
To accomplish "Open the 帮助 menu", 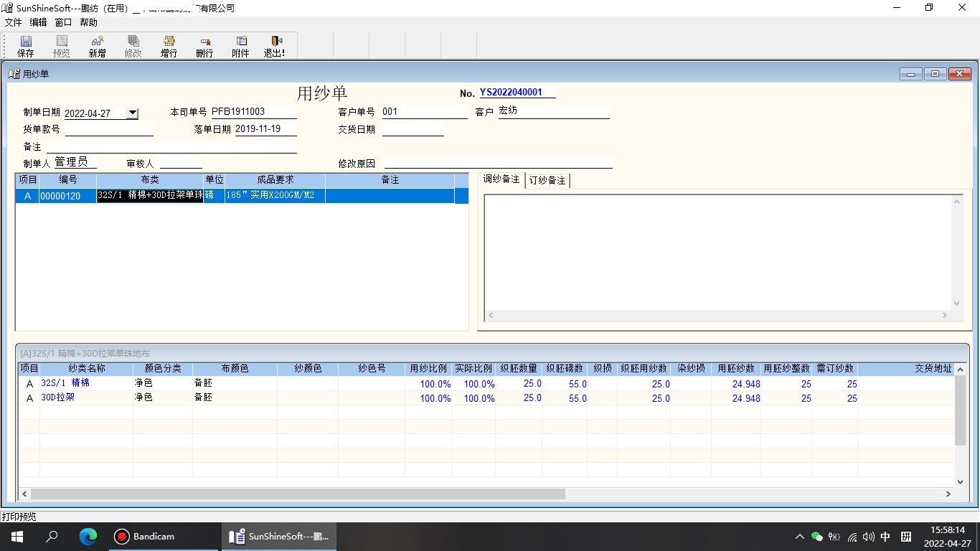I will 88,22.
